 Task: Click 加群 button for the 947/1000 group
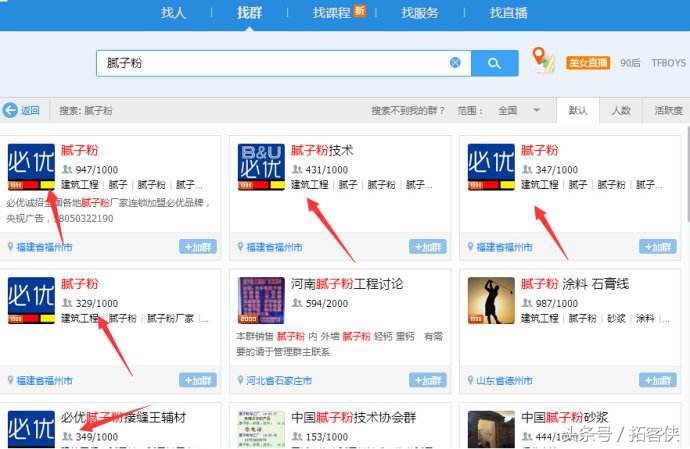click(x=198, y=247)
